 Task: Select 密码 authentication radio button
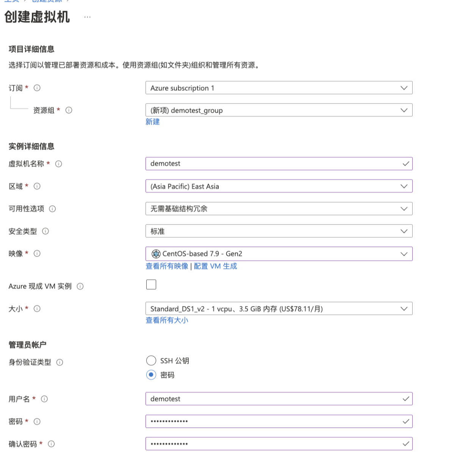(151, 375)
